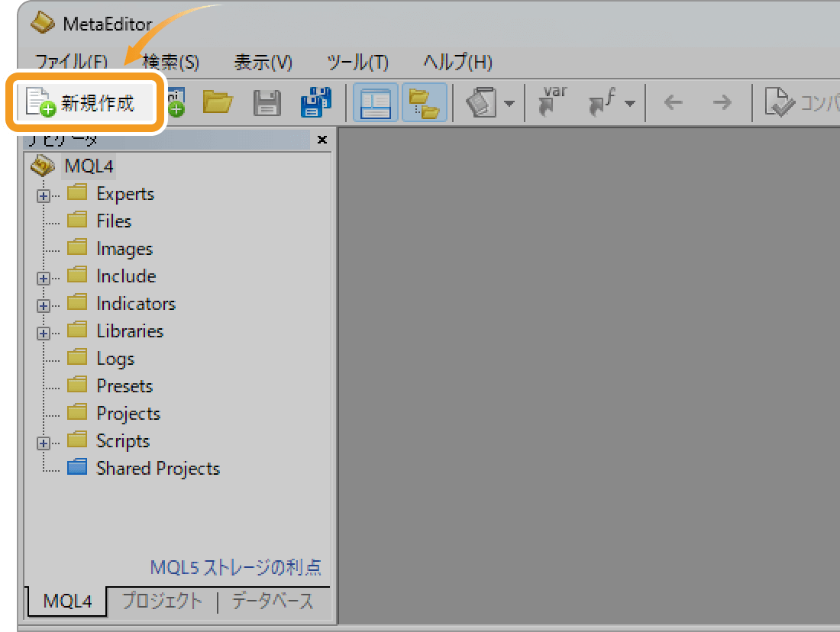Select the Scripts folder label
This screenshot has width=840, height=632.
[123, 441]
